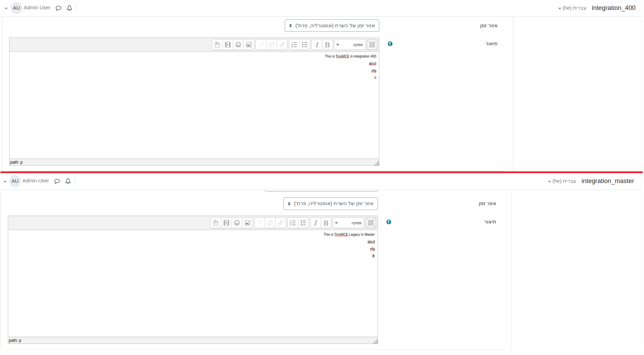
Task: Click תיאור label in integration_master
Action: [490, 222]
